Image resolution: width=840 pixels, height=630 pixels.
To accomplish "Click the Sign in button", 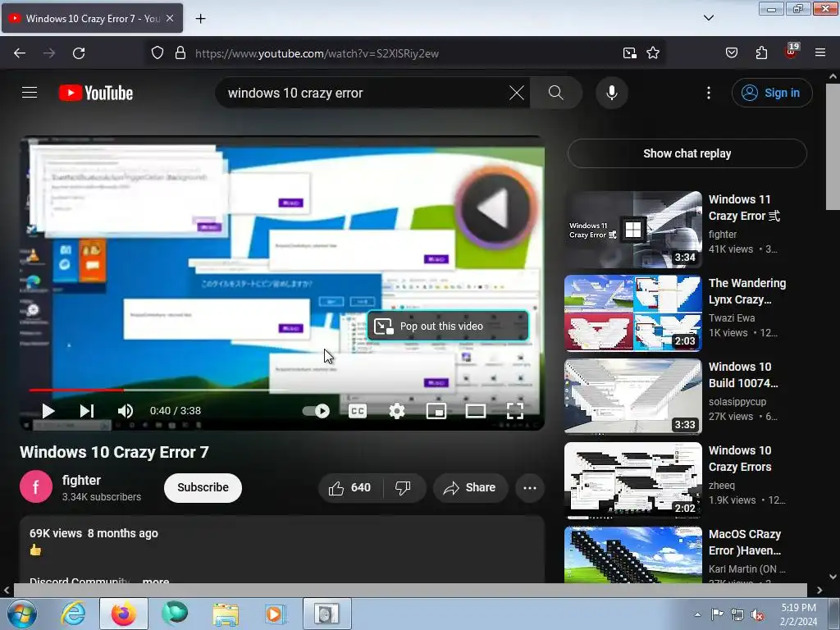I will tap(772, 93).
